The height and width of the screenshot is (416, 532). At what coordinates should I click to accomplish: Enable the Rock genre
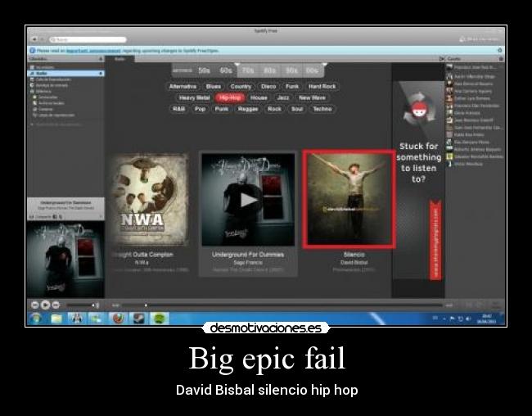click(274, 109)
